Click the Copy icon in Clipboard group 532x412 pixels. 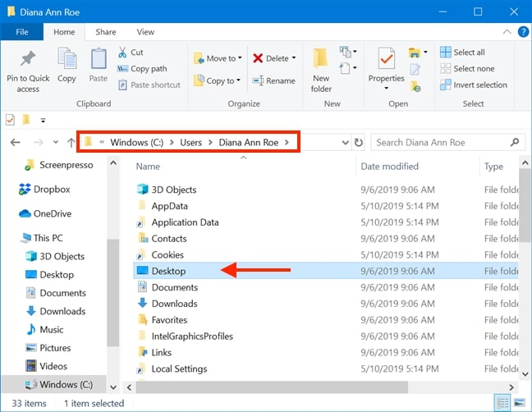66,58
